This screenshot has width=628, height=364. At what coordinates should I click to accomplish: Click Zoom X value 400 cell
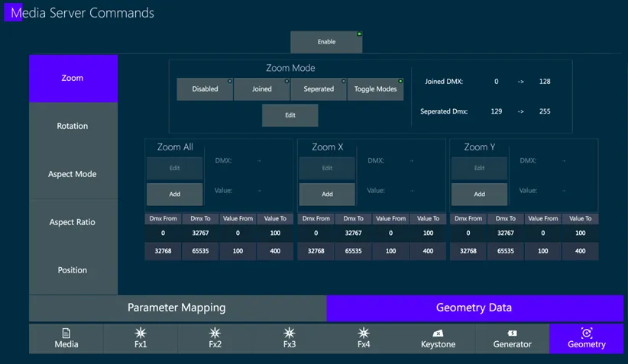tap(428, 251)
